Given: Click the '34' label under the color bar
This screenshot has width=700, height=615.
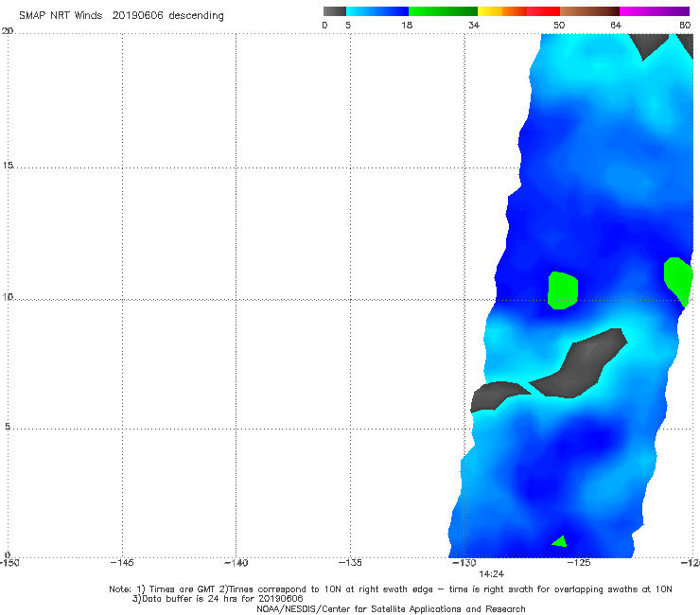Looking at the screenshot, I should (474, 25).
